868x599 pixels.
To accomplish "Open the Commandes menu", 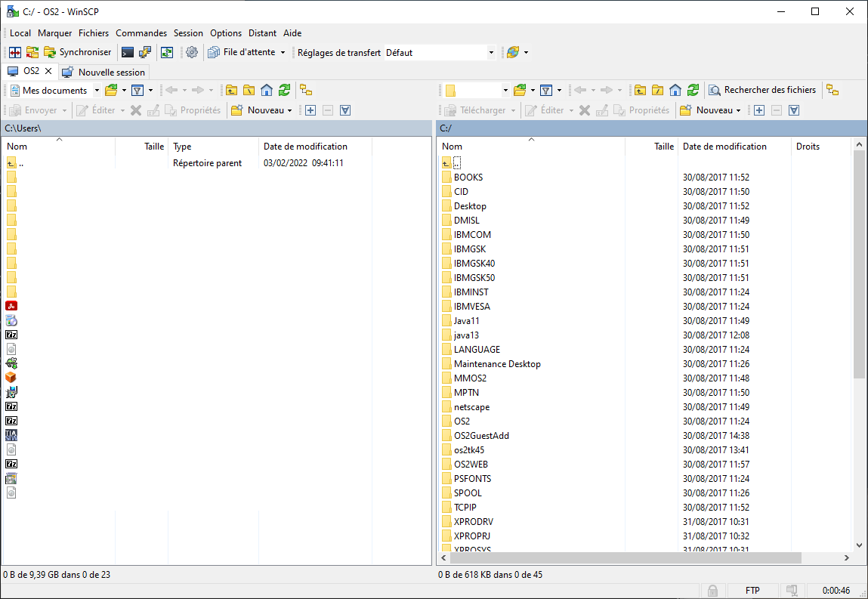I will tap(141, 33).
